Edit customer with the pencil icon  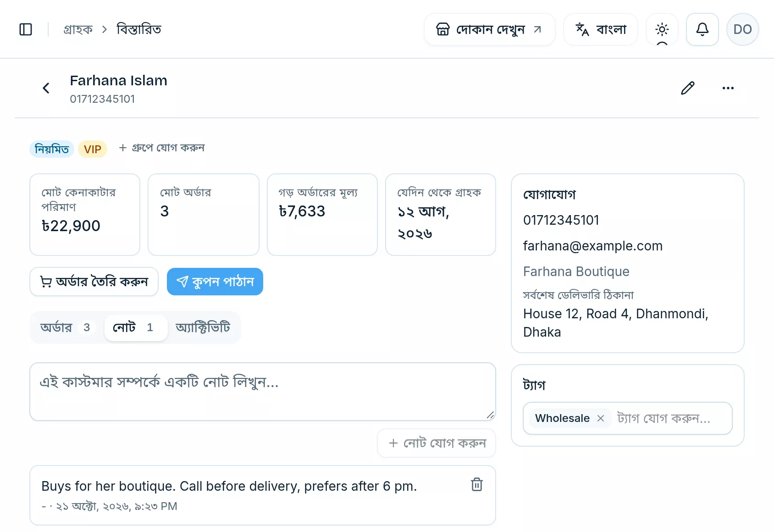tap(688, 88)
